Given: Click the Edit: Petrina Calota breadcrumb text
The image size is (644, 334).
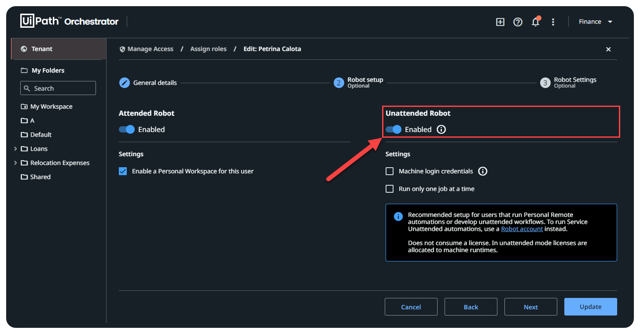Looking at the screenshot, I should (272, 49).
